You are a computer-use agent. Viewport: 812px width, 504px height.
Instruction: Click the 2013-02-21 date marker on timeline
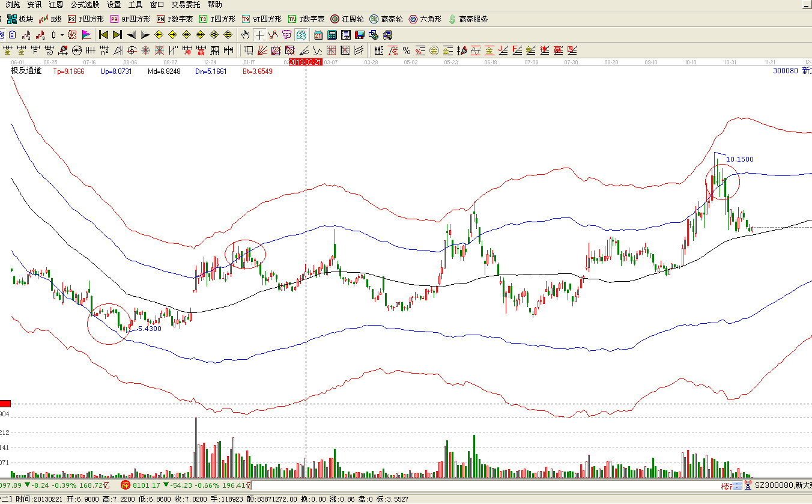click(305, 62)
